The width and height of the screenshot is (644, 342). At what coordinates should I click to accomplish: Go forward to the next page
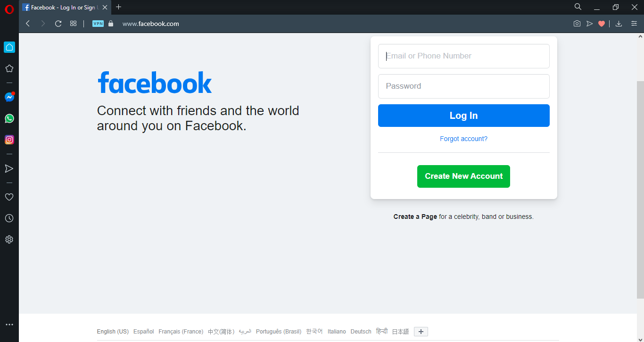43,24
